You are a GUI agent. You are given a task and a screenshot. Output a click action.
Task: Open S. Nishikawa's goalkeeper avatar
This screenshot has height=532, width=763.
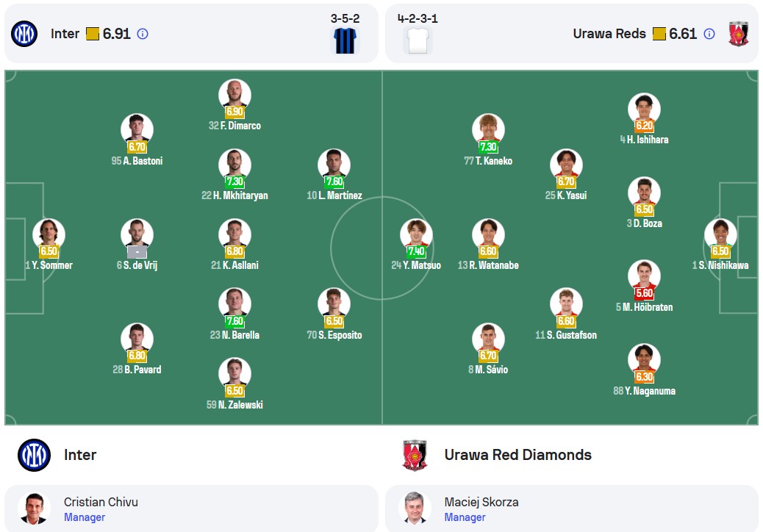tap(720, 234)
